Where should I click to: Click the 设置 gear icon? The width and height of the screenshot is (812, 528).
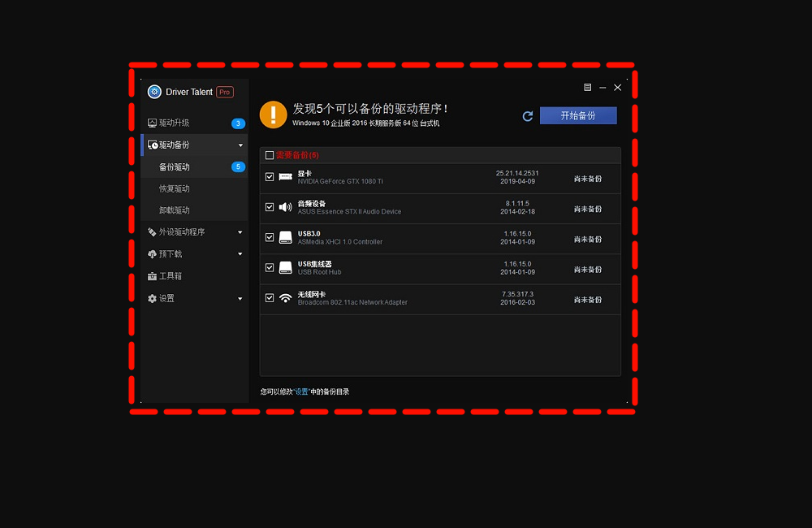(x=152, y=298)
